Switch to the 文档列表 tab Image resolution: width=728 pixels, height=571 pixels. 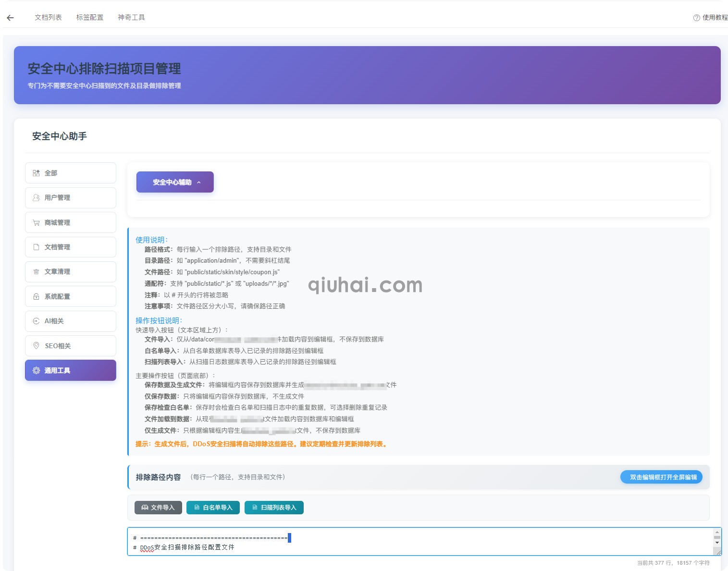pos(48,17)
